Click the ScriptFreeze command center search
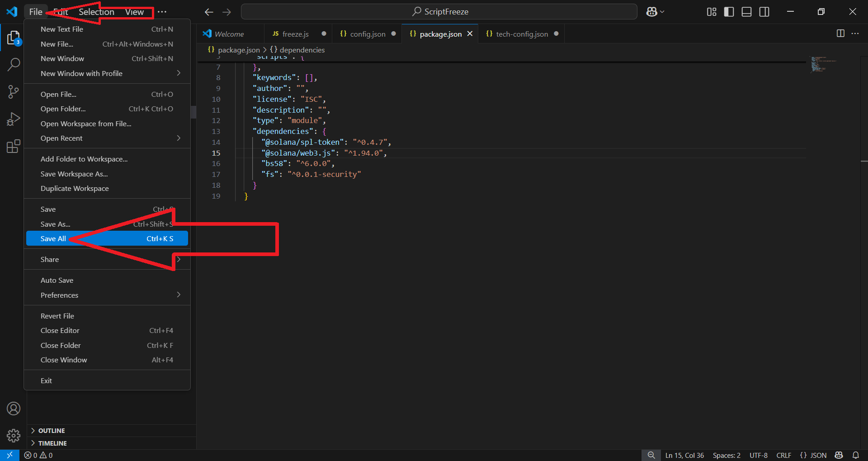868x461 pixels. click(439, 12)
